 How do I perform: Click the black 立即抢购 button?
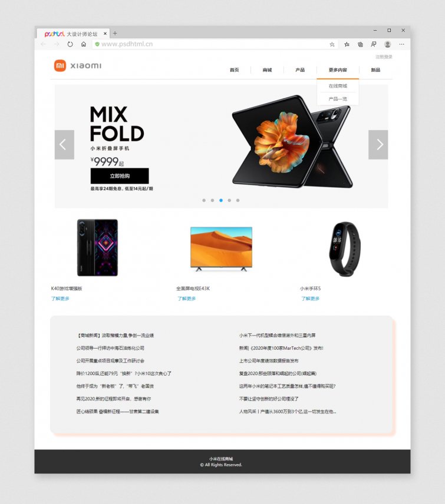coord(120,176)
